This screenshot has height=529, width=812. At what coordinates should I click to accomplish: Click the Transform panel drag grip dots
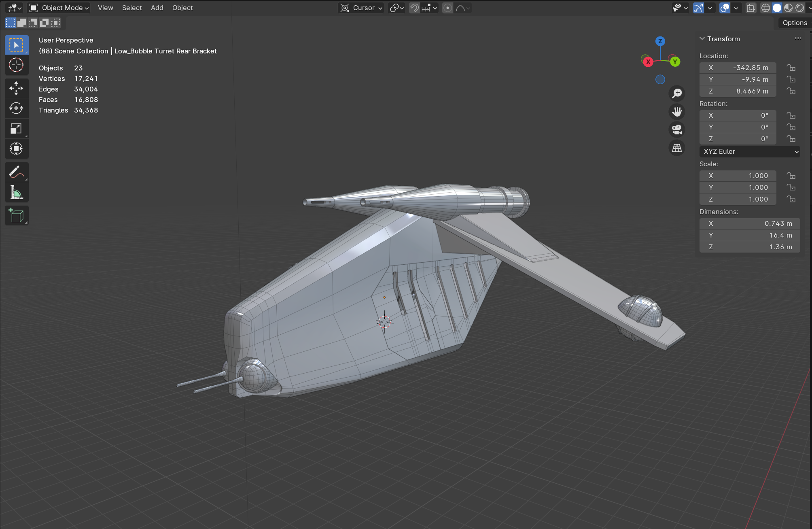[798, 38]
